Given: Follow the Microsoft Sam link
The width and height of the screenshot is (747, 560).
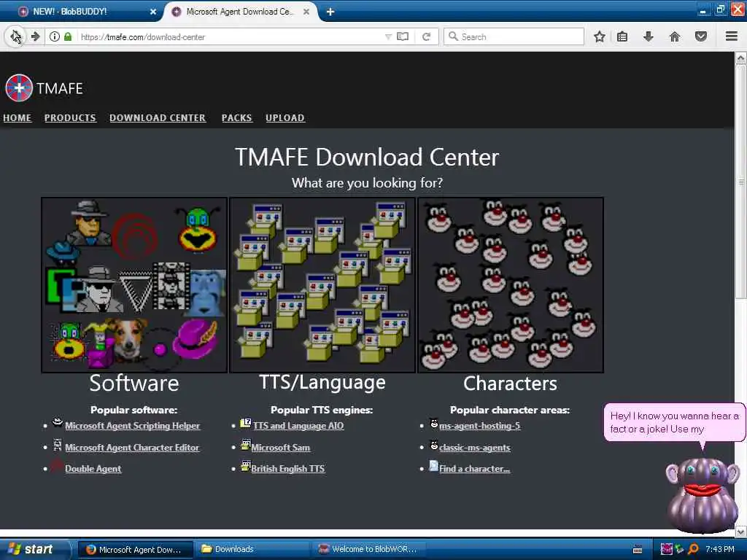Looking at the screenshot, I should (281, 448).
